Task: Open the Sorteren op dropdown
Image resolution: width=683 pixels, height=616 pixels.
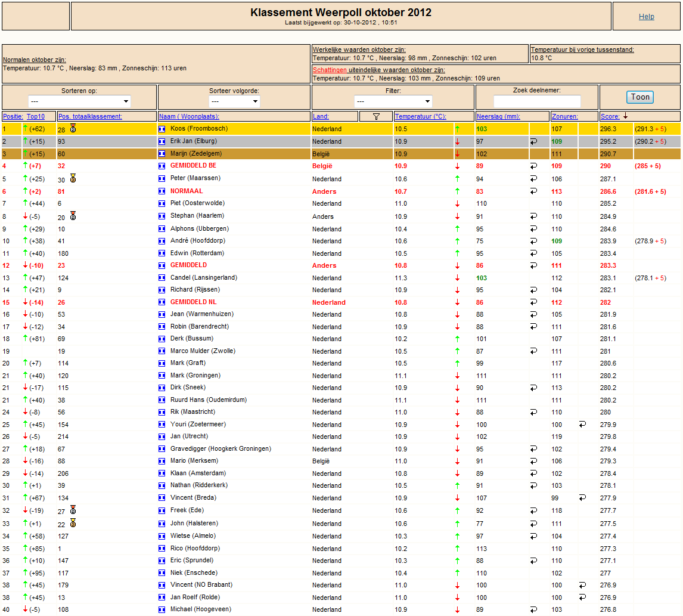Action: tap(79, 101)
